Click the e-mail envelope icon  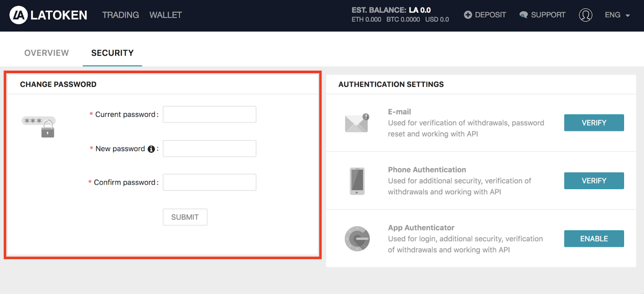pyautogui.click(x=357, y=123)
